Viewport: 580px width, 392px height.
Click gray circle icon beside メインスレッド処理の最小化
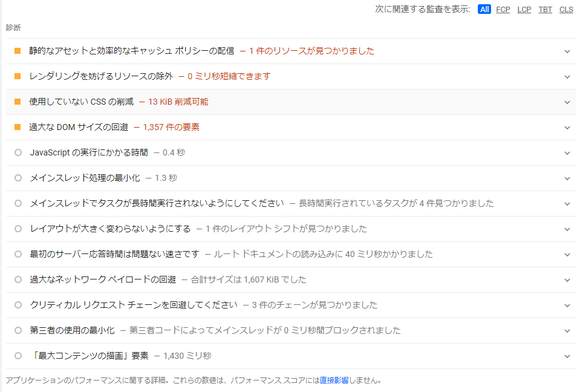[x=18, y=178]
